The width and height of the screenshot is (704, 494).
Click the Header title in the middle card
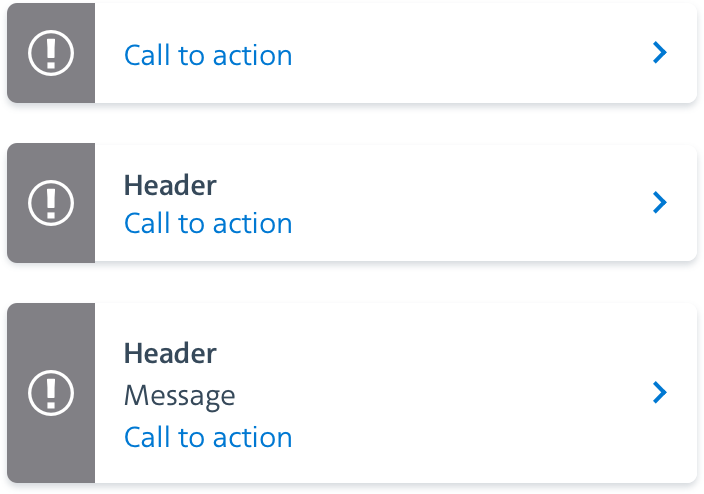pos(170,185)
